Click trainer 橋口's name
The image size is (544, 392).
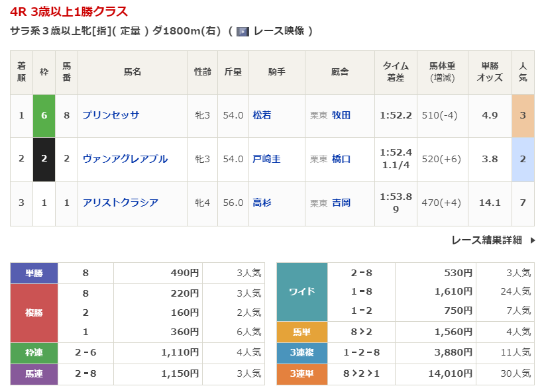point(341,159)
